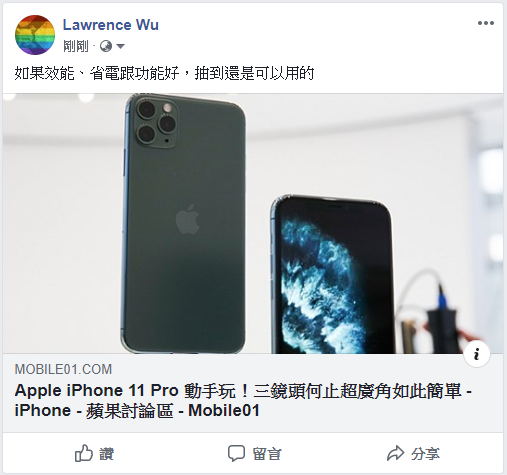This screenshot has height=475, width=507.
Task: Click the globe public privacy icon
Action: [106, 46]
